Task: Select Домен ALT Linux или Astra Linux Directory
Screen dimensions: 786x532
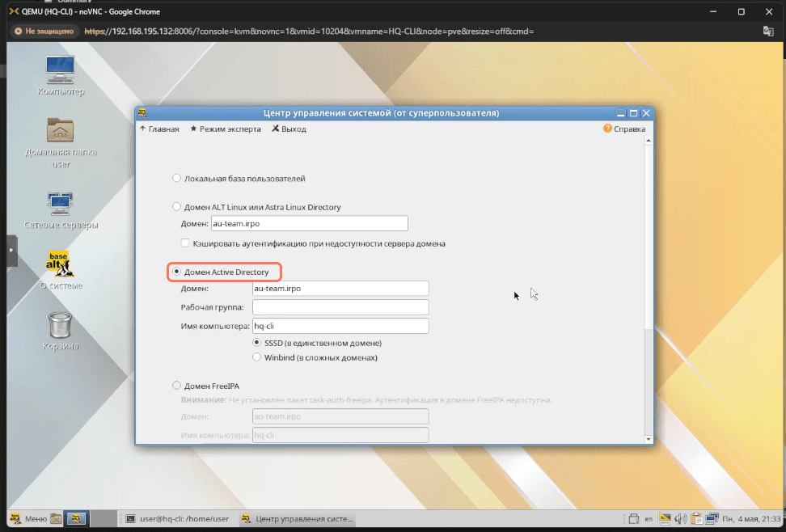Action: [x=176, y=207]
